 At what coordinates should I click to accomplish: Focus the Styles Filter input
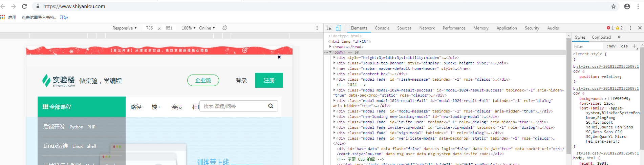click(587, 46)
